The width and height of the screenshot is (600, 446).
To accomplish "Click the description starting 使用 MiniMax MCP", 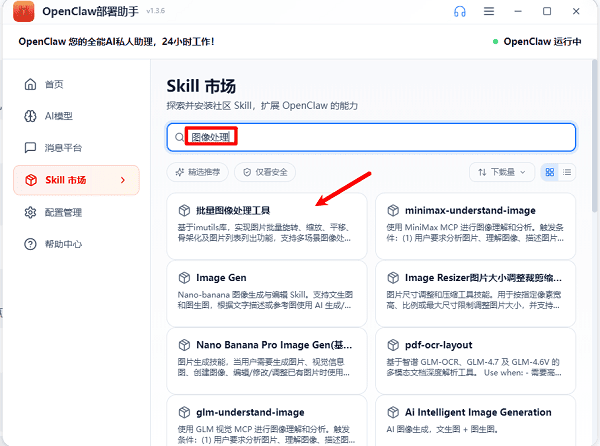I will coord(475,233).
